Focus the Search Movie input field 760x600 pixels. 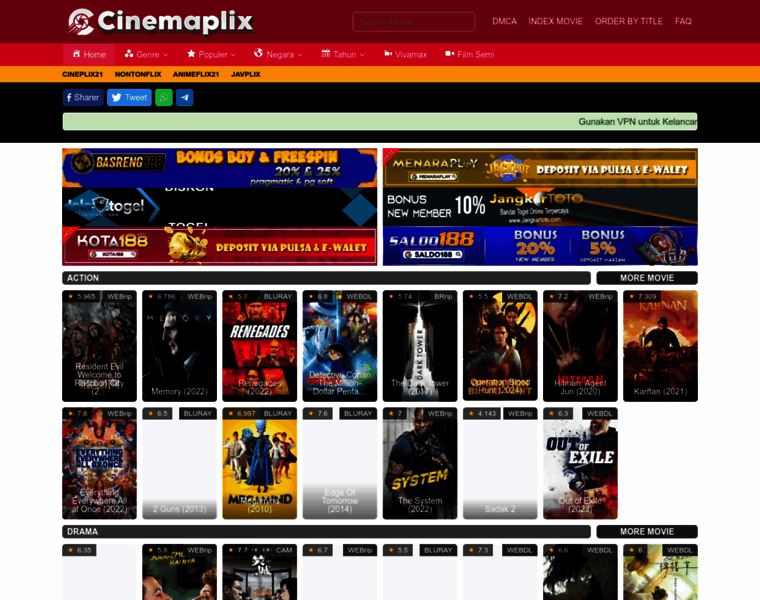tap(413, 22)
